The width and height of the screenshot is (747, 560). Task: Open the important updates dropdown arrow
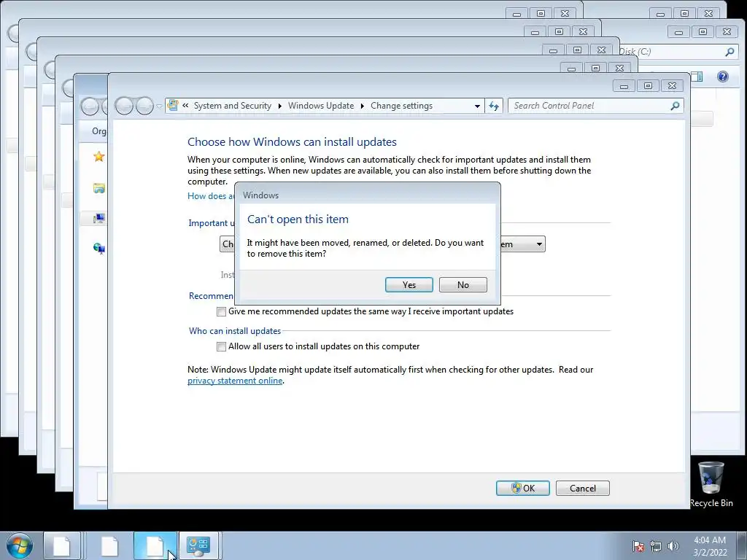coord(539,244)
